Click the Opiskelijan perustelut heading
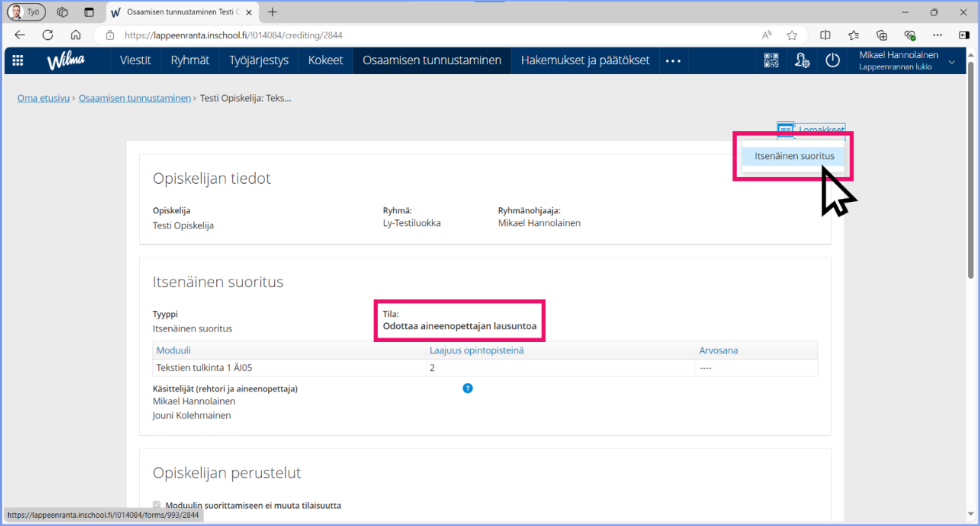980x526 pixels. coord(227,473)
